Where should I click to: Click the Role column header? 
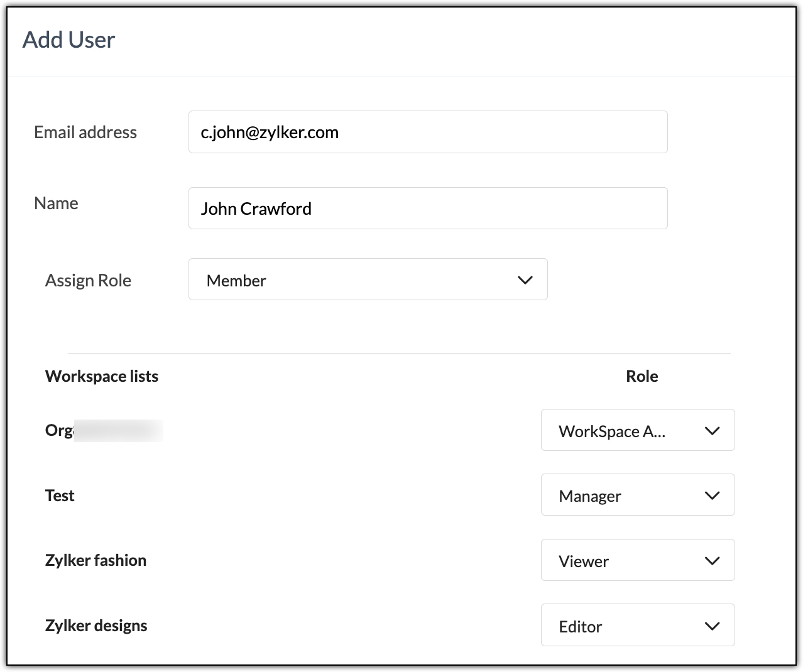(642, 376)
